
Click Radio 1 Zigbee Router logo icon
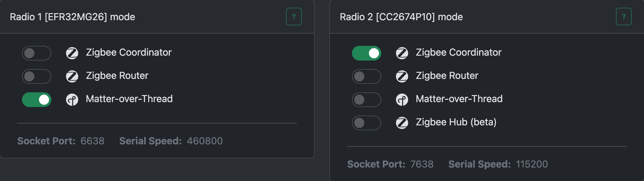[x=72, y=76]
